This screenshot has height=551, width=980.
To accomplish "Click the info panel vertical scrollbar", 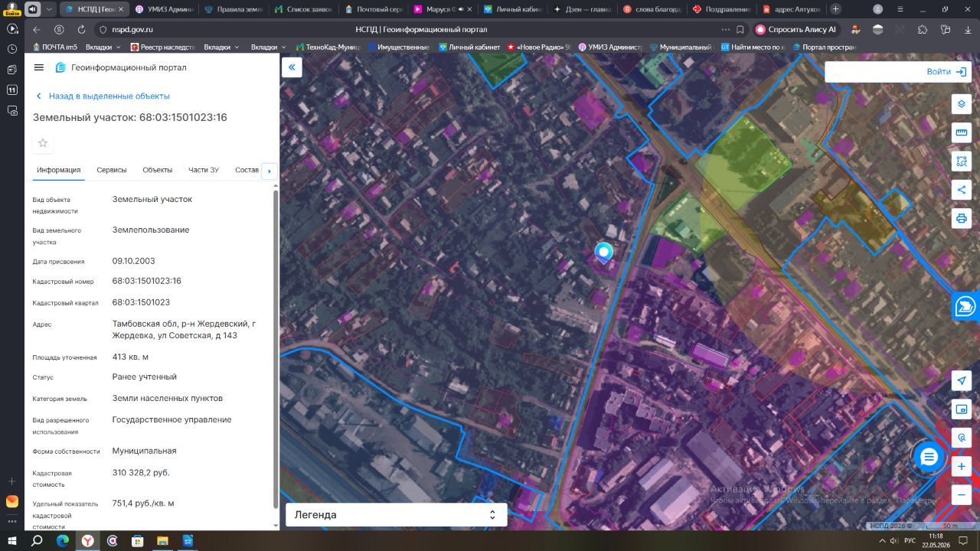I will [x=276, y=348].
